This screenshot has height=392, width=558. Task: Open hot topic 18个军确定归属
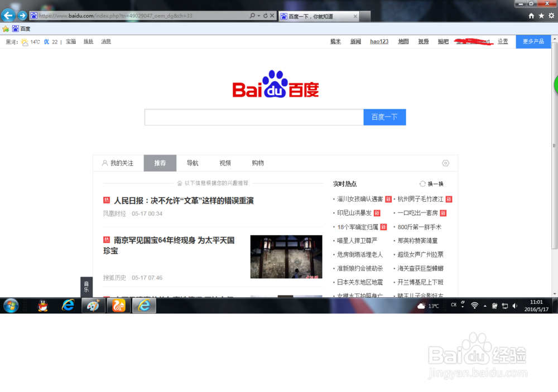coord(358,227)
